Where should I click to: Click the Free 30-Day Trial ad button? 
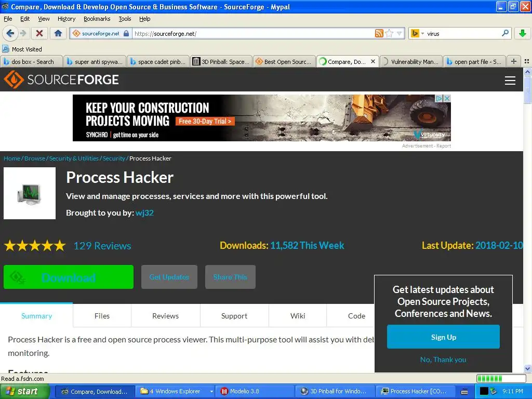(205, 121)
